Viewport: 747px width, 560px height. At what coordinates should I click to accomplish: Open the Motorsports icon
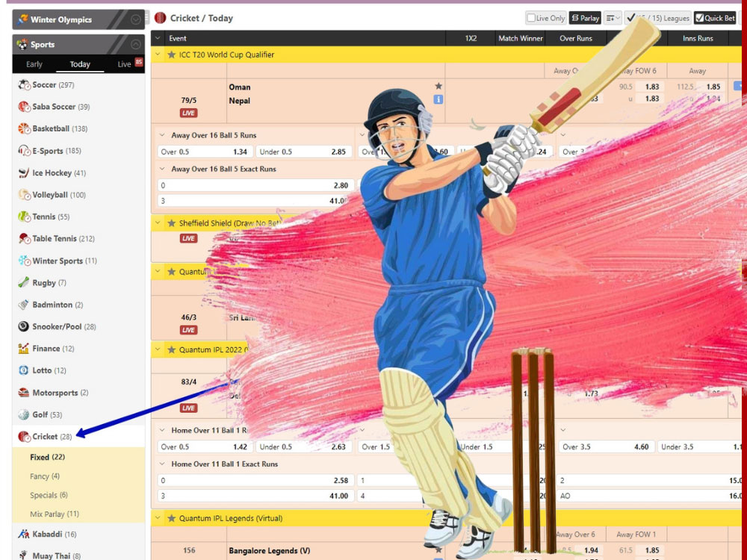click(x=24, y=393)
